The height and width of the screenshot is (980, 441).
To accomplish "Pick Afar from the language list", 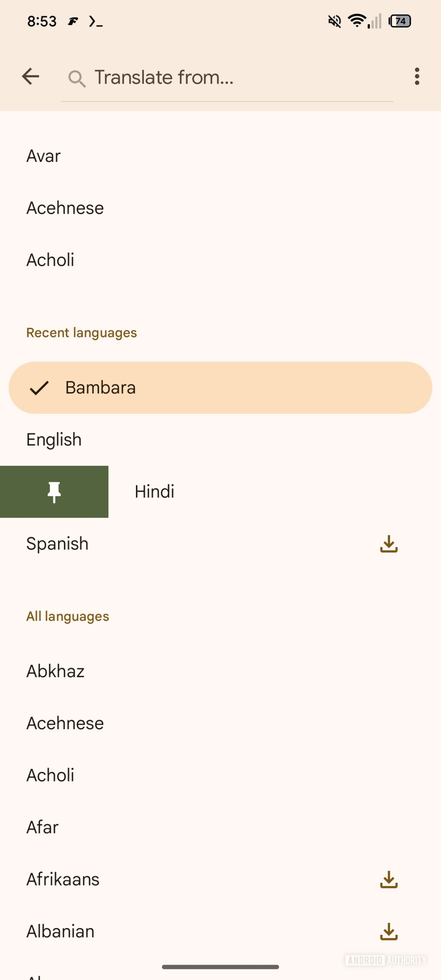I will tap(42, 827).
